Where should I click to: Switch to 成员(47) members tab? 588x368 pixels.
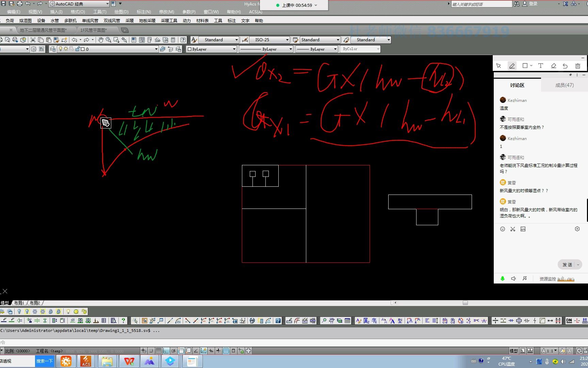tap(564, 85)
